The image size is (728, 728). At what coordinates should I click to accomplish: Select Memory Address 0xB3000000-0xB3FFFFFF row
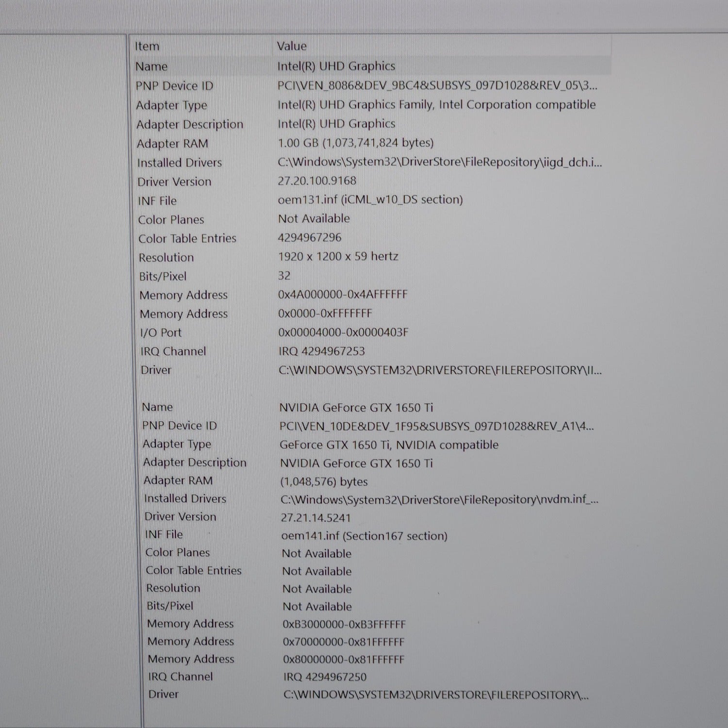tap(344, 625)
